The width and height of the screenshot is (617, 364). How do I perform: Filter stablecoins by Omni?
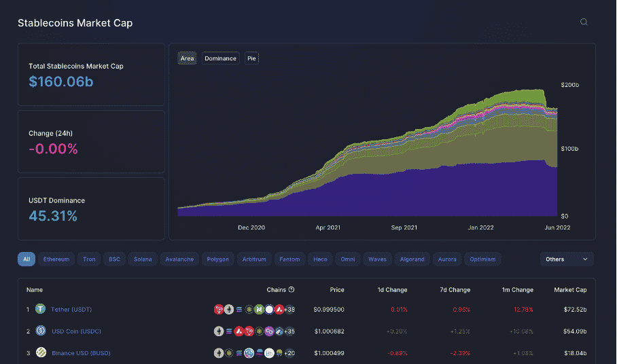[x=348, y=259]
